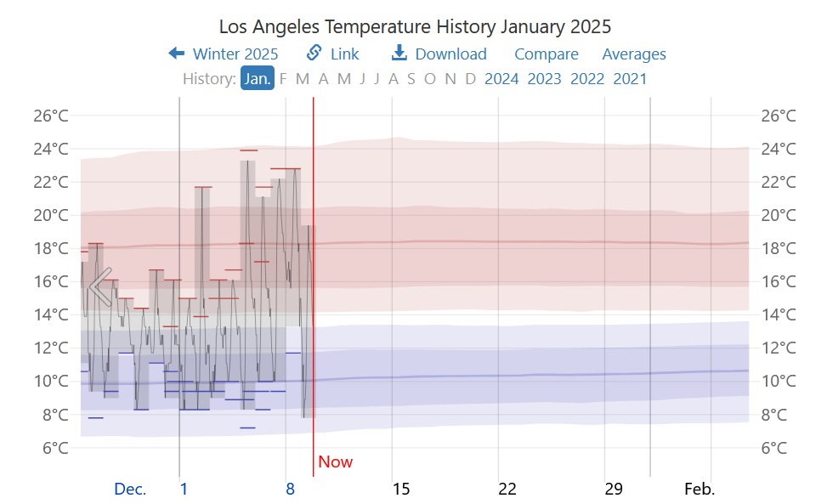
Task: Click the day 8 label on the x-axis
Action: (x=290, y=489)
